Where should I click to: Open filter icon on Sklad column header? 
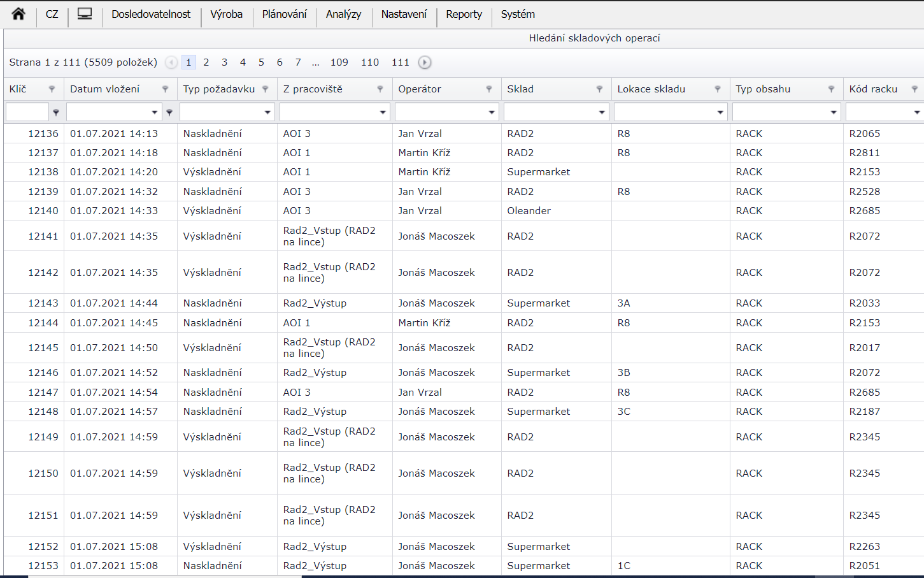599,89
